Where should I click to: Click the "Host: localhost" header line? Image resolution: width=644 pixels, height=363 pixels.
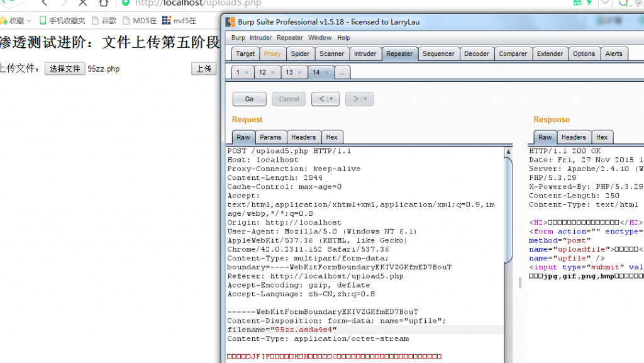coord(263,160)
